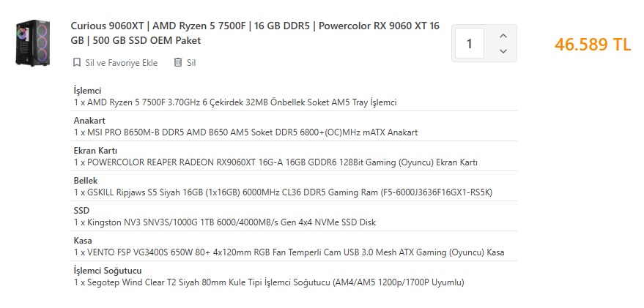Viewport: 644px width, 308px height.
Task: Click the trash can delete icon
Action: pyautogui.click(x=178, y=62)
